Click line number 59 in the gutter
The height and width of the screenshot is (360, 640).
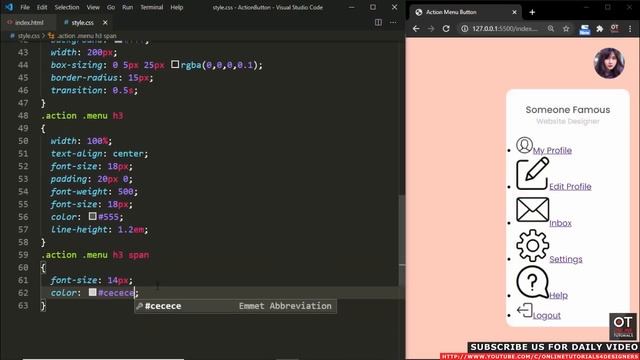pos(23,255)
